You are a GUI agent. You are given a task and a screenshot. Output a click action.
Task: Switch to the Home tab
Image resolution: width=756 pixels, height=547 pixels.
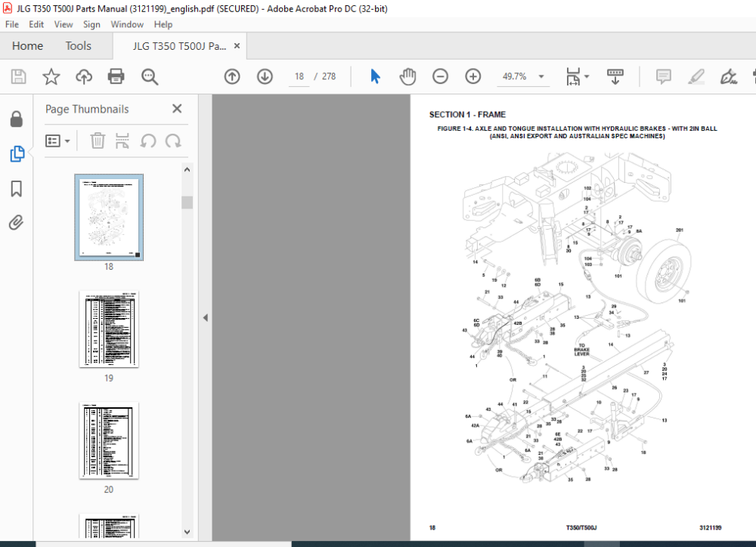[x=27, y=46]
